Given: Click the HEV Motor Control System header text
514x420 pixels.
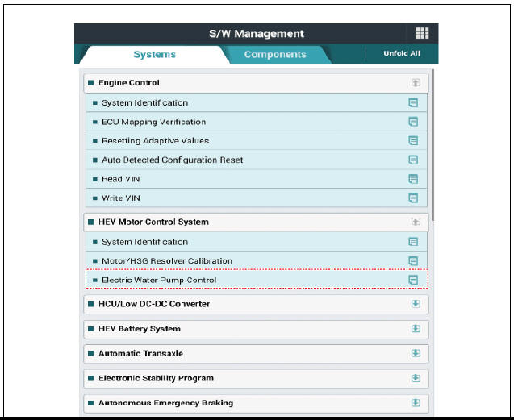Looking at the screenshot, I should [x=153, y=222].
